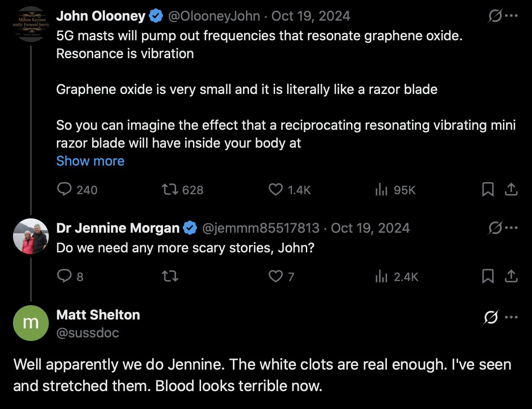
Task: Repost John Olooney's tweet with 628 reposts
Action: click(170, 190)
